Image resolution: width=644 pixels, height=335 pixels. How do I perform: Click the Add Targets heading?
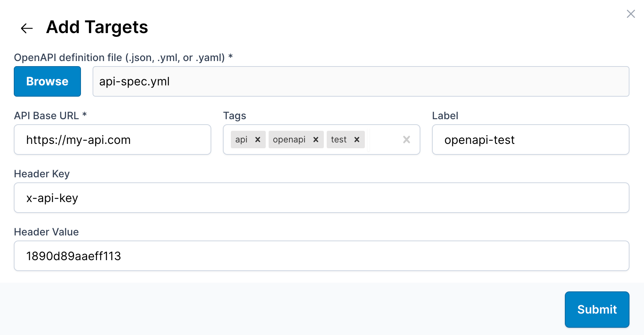(97, 27)
